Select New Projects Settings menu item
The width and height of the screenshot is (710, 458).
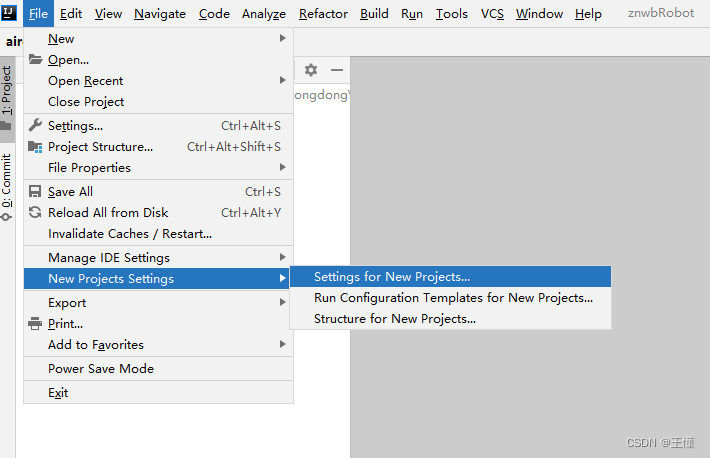(x=157, y=278)
